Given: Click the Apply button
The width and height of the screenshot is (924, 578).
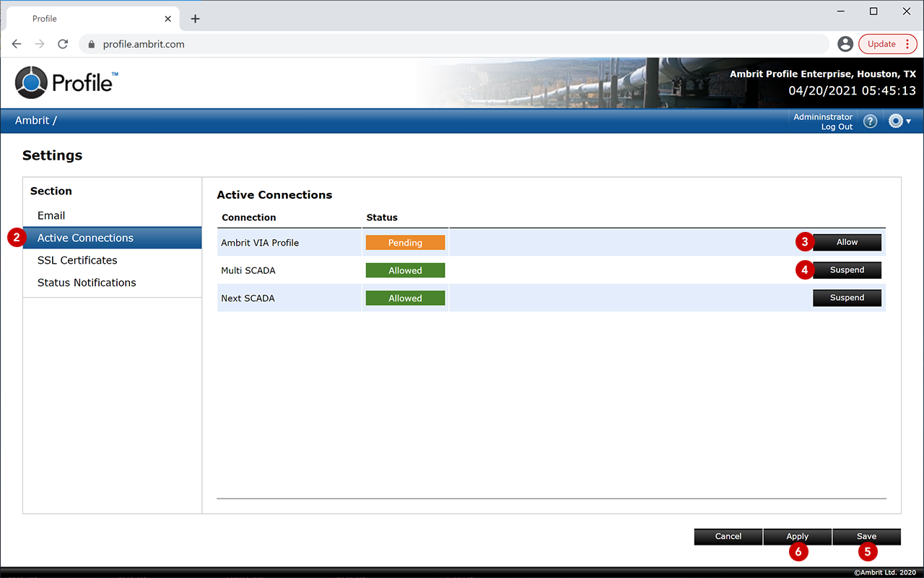Looking at the screenshot, I should pyautogui.click(x=797, y=536).
